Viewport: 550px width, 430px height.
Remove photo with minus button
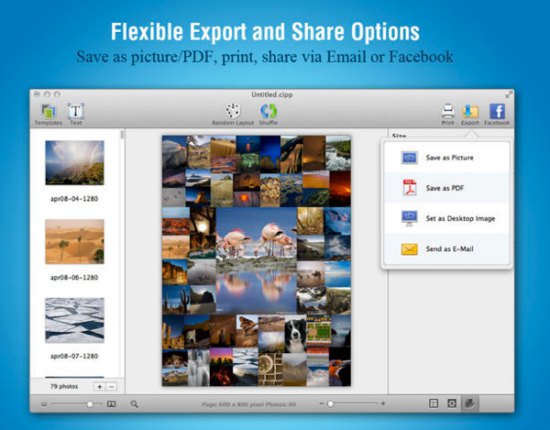click(x=111, y=387)
